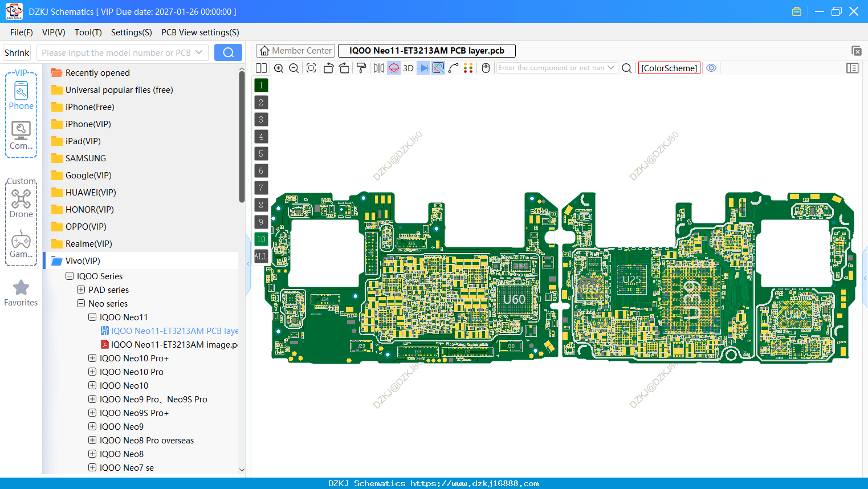868x489 pixels.
Task: Open the VIP(V) menu
Action: (54, 32)
